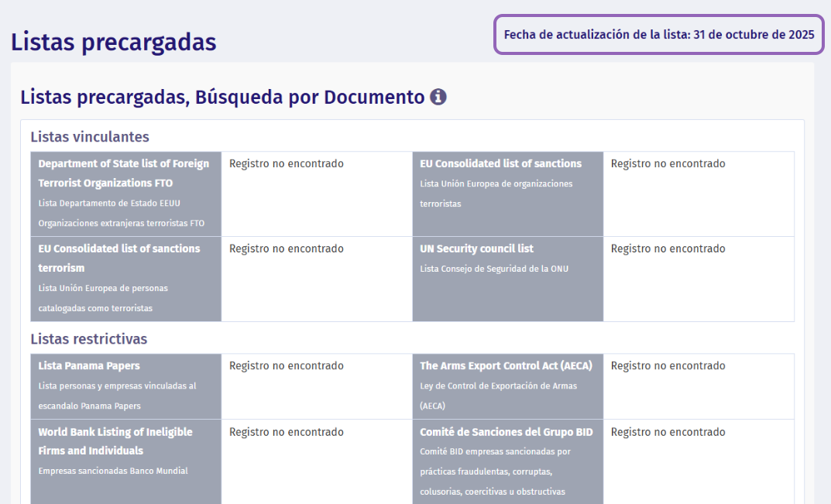
Task: Click 'Lista Unión Europea de organizaciones terroristas' text
Action: [496, 194]
